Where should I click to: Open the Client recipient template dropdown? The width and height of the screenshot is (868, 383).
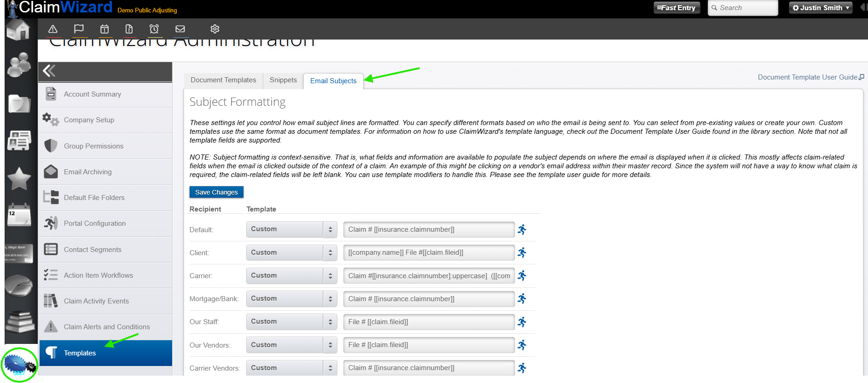pos(291,252)
